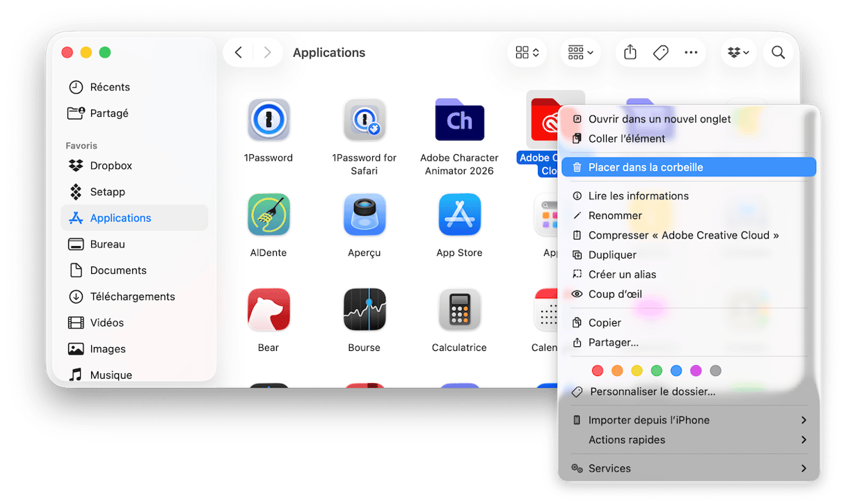Select the Bear app icon
This screenshot has height=504, width=846.
point(269,309)
